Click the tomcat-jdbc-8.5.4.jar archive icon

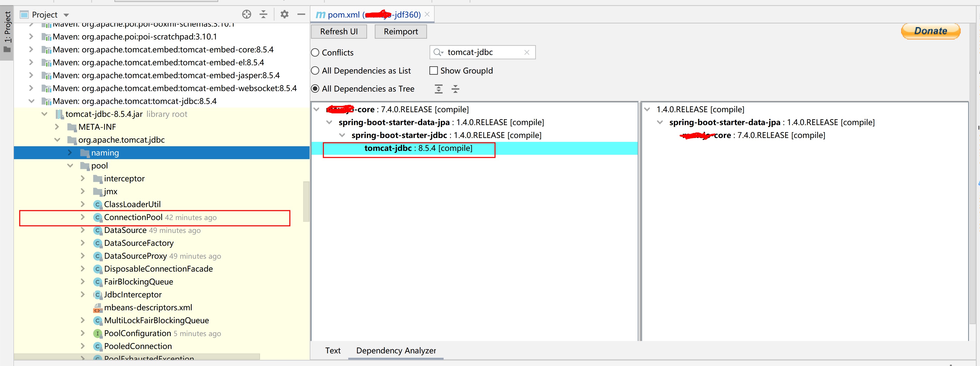point(59,114)
